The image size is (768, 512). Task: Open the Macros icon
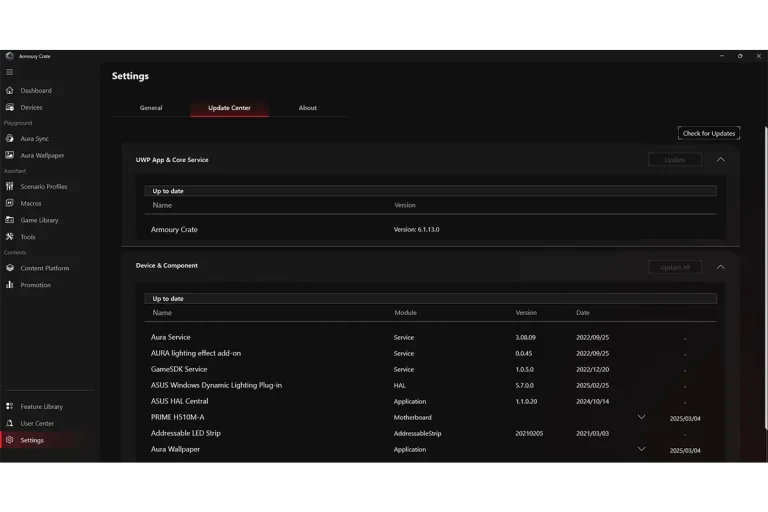pyautogui.click(x=9, y=203)
